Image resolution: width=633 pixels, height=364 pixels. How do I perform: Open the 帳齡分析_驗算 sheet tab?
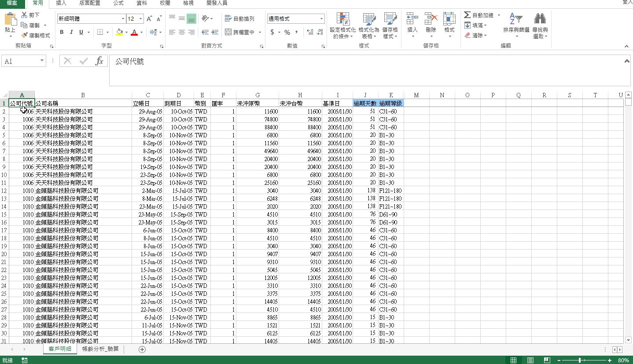tap(100, 349)
